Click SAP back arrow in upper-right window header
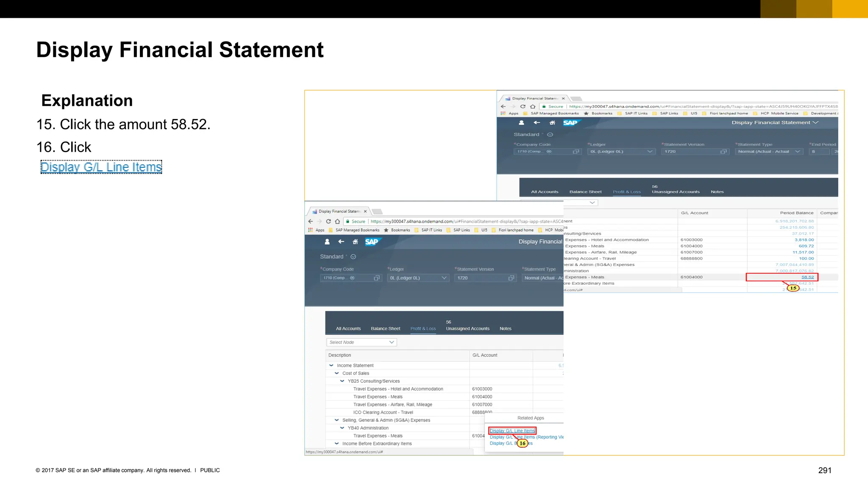Screen dimensions: 868x488 click(x=537, y=122)
